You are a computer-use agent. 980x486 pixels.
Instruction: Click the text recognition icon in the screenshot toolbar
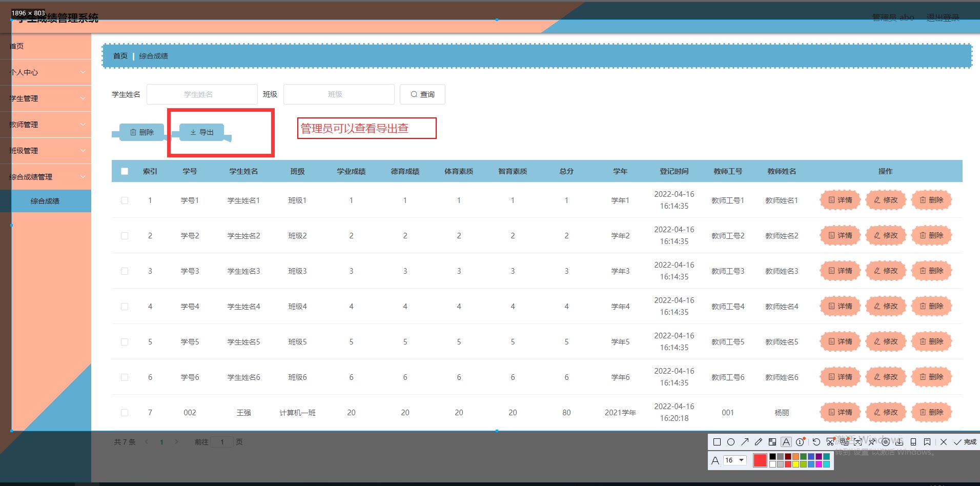(x=858, y=442)
